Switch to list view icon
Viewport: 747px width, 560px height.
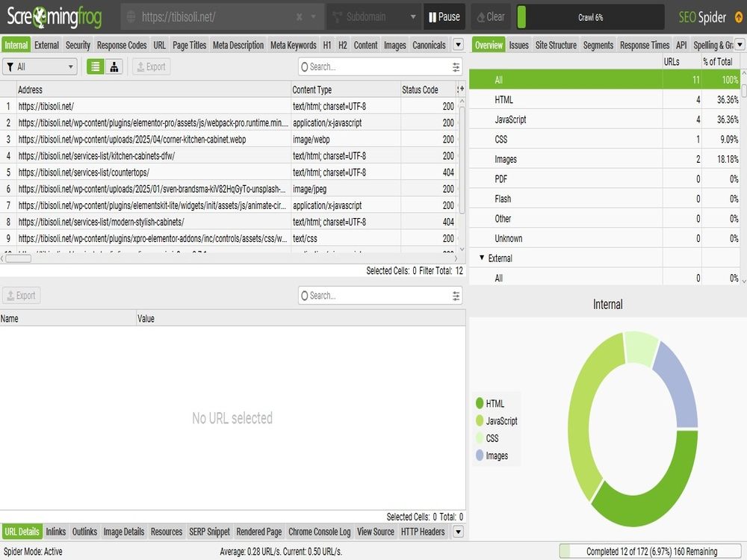(96, 66)
